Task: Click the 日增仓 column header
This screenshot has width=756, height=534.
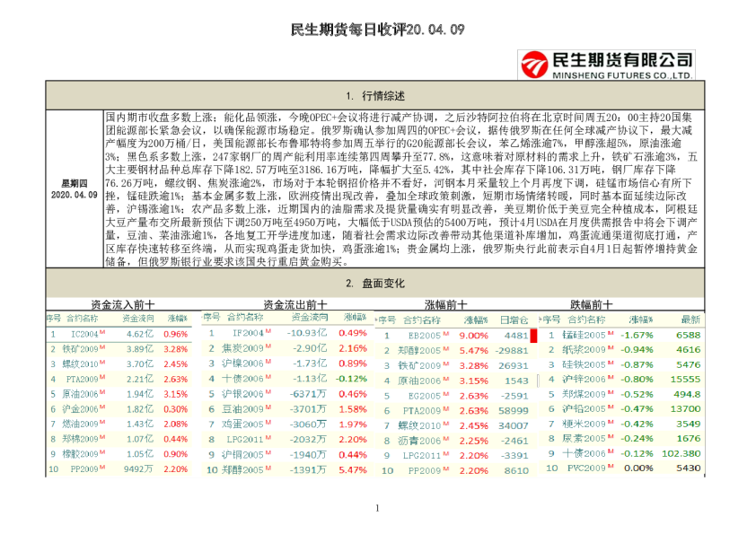Action: pyautogui.click(x=513, y=320)
